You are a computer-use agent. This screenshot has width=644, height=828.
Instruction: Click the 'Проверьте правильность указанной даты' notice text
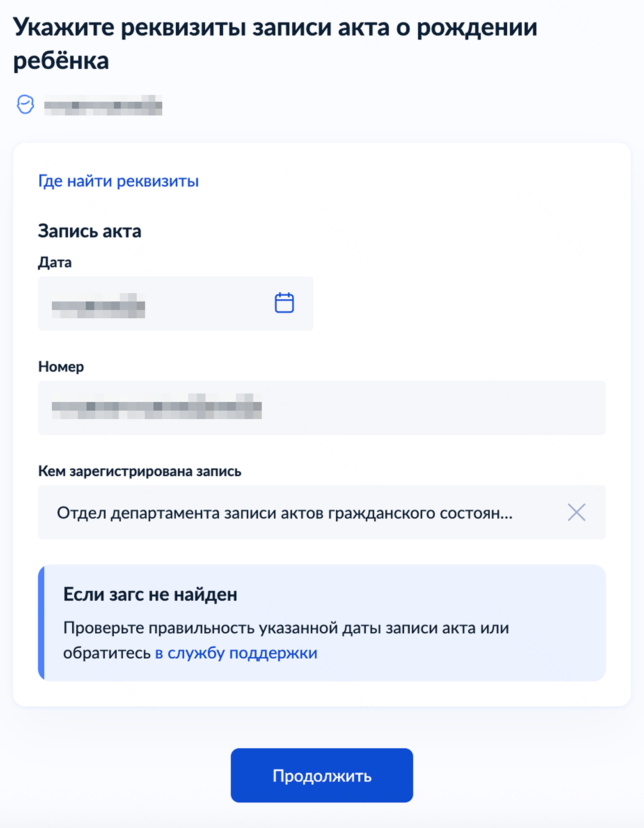[x=286, y=628]
